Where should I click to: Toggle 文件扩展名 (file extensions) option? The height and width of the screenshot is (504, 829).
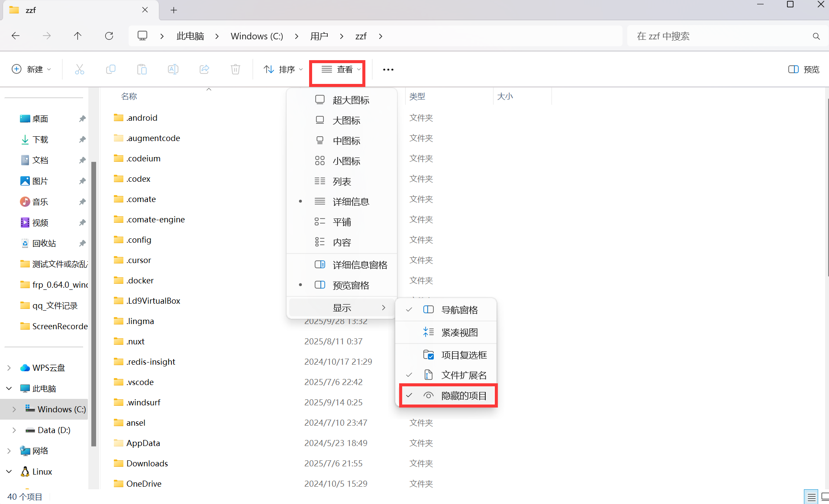point(446,375)
